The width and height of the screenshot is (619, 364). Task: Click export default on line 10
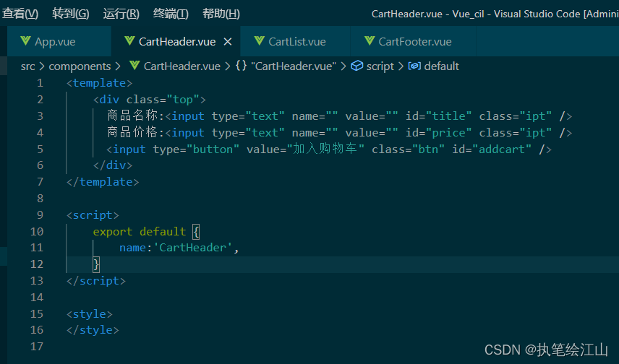(140, 232)
